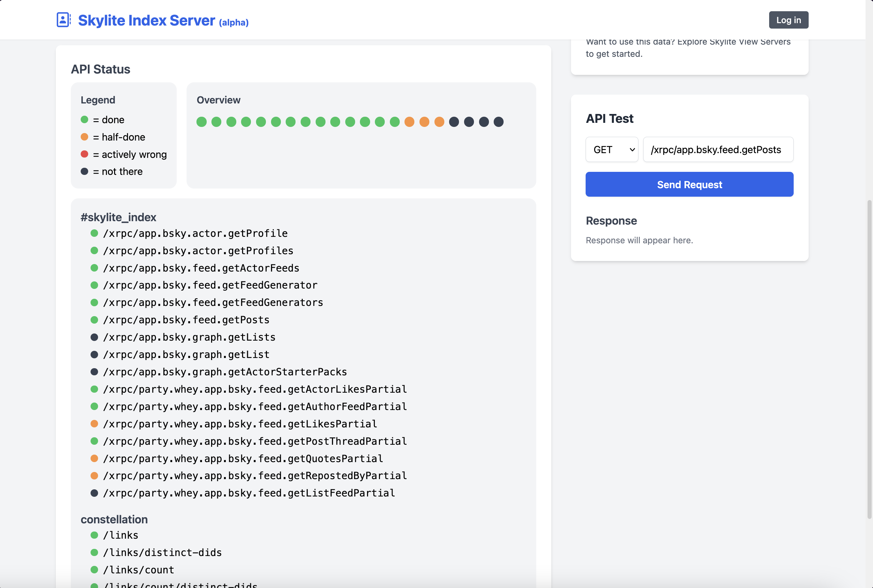The width and height of the screenshot is (873, 588).
Task: Expand the #skylite_index section heading
Action: click(x=118, y=217)
